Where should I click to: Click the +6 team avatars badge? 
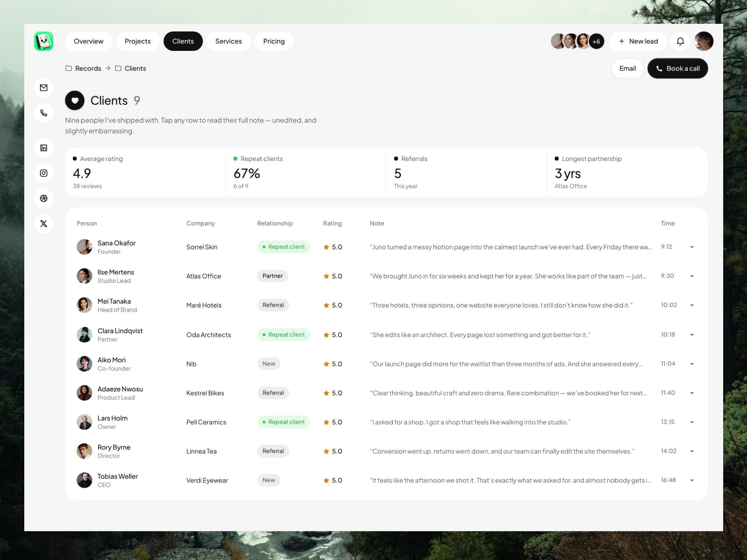click(596, 41)
